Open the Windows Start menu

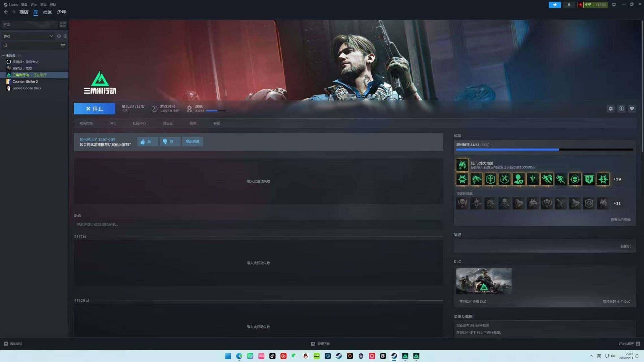(228, 356)
